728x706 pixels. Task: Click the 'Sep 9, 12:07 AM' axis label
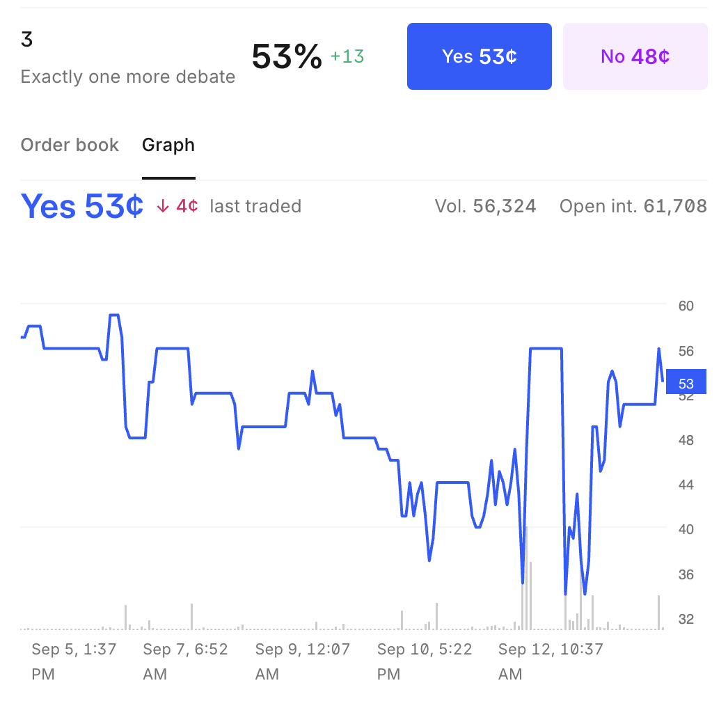[302, 661]
